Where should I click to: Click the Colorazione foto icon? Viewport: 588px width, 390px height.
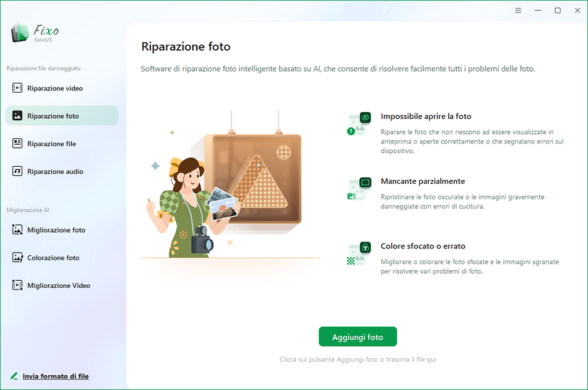click(17, 257)
